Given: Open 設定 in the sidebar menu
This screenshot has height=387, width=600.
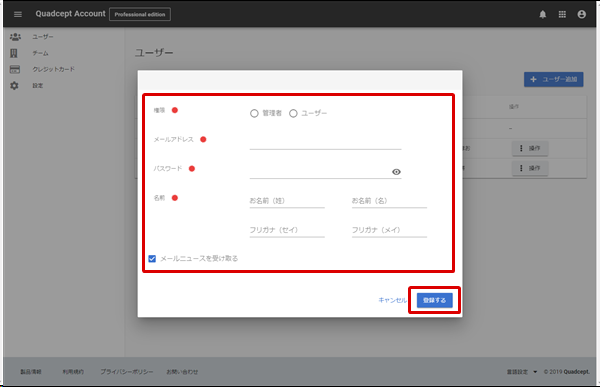Looking at the screenshot, I should [x=38, y=86].
